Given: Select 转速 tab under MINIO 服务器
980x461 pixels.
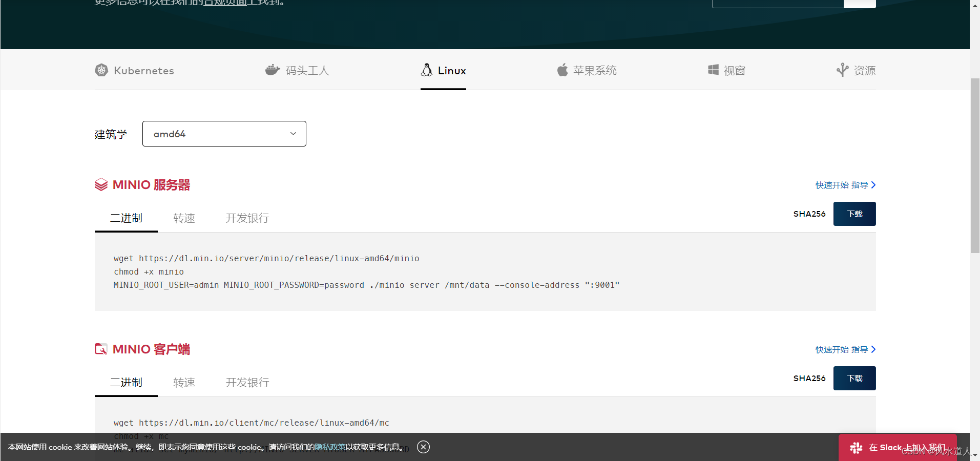Looking at the screenshot, I should 184,218.
